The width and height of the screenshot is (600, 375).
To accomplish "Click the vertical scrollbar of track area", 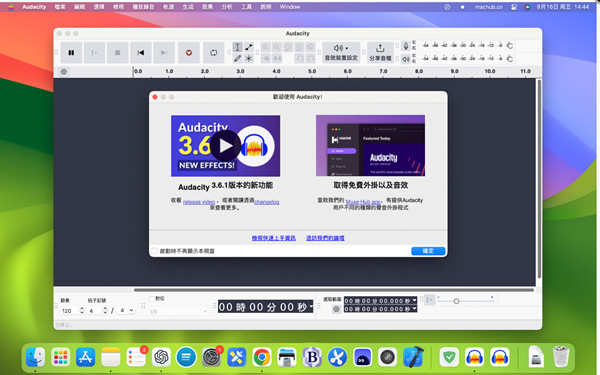I will pyautogui.click(x=539, y=179).
